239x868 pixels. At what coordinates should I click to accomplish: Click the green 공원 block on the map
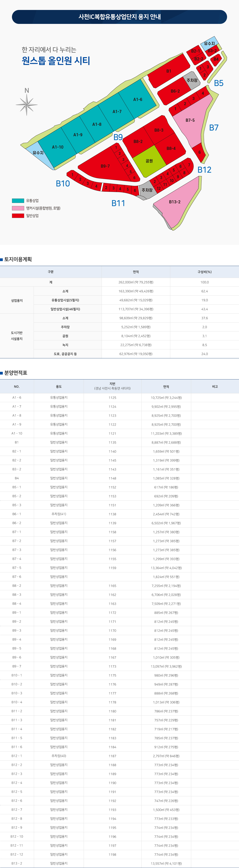[x=149, y=161]
